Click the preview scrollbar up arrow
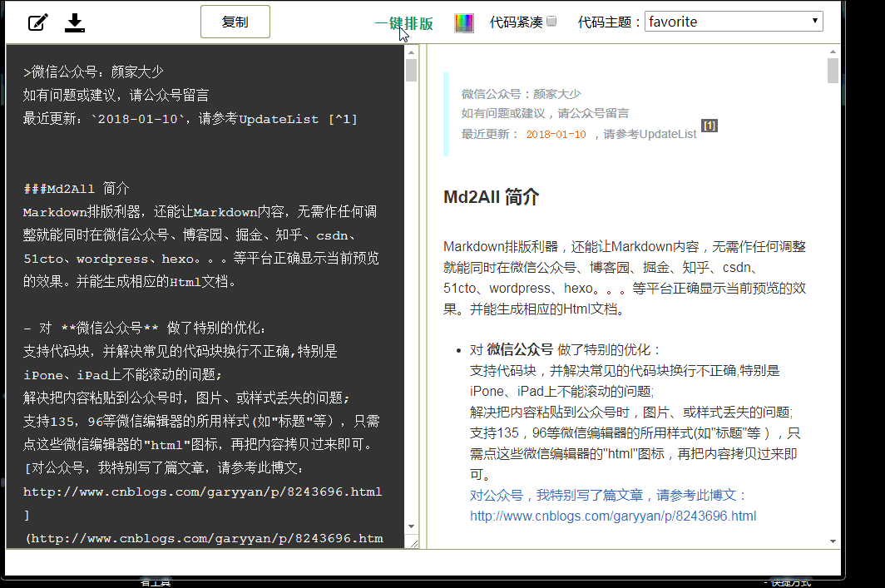 click(833, 52)
